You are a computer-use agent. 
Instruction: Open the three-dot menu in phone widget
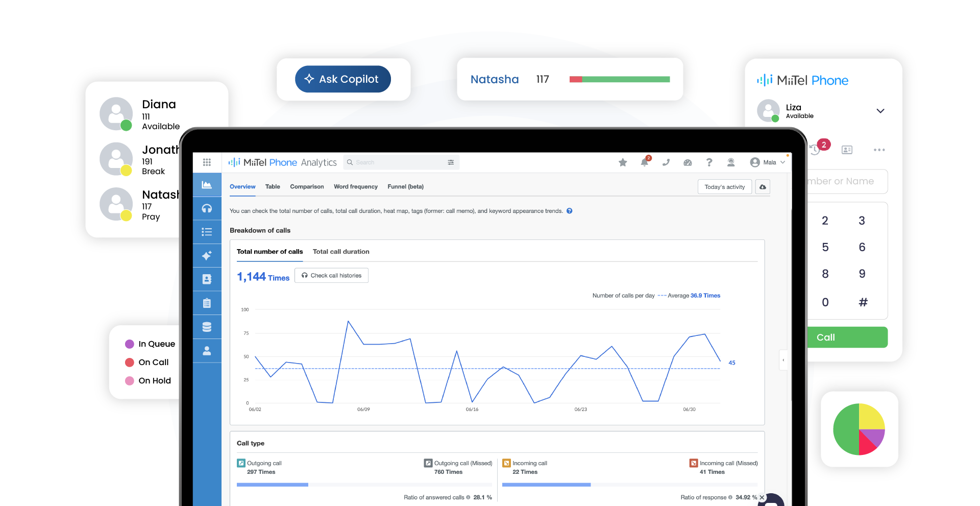[879, 150]
